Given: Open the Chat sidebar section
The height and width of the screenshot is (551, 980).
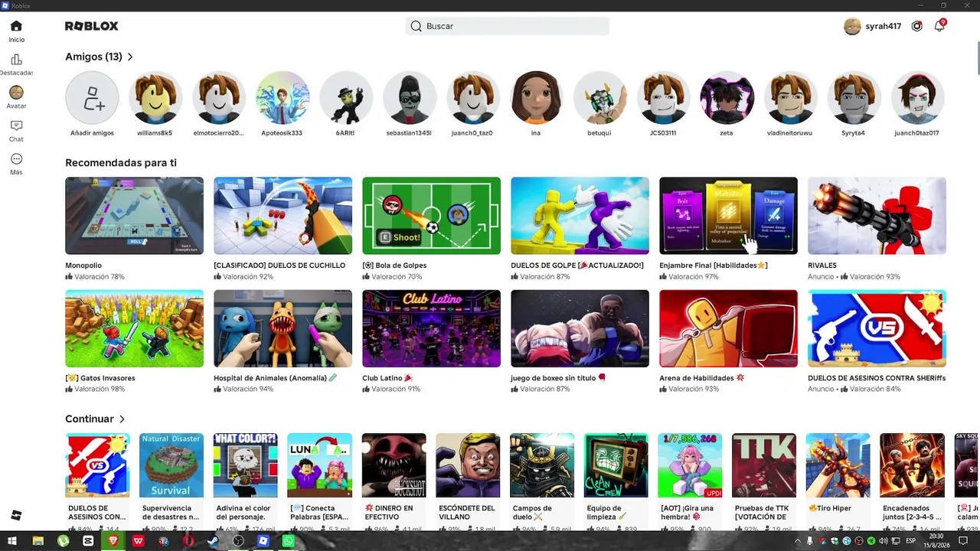Looking at the screenshot, I should tap(16, 130).
